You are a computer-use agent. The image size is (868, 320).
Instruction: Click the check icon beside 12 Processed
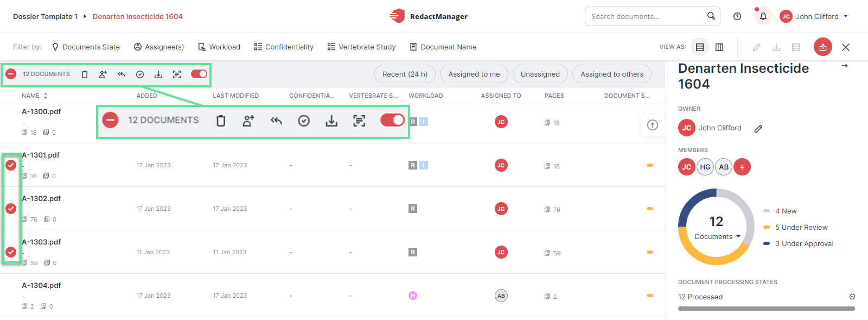(x=852, y=297)
